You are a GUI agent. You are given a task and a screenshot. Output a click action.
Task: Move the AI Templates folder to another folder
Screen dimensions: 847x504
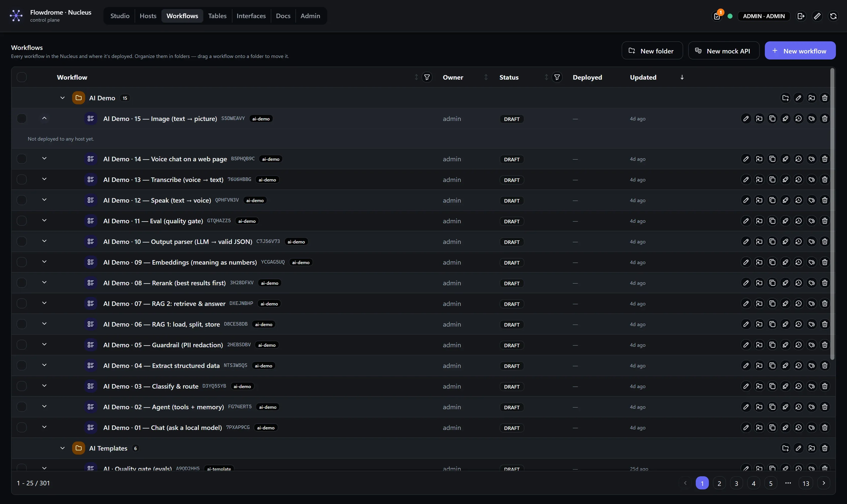point(811,448)
